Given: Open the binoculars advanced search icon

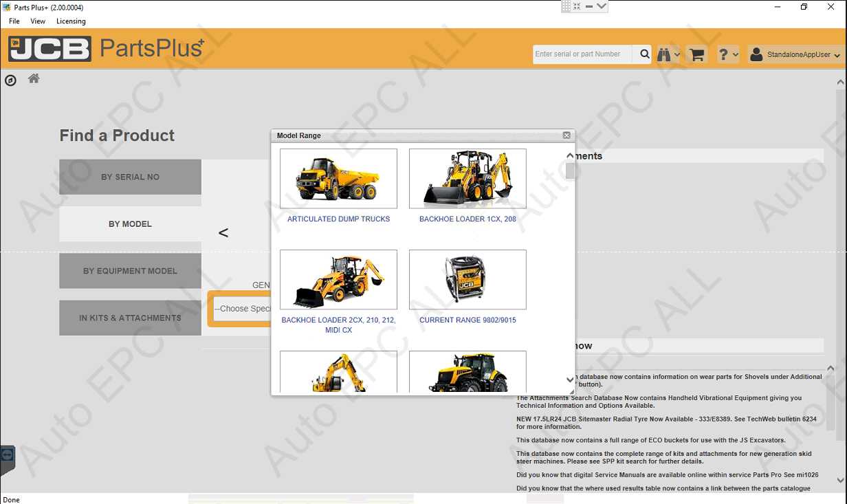Looking at the screenshot, I should 663,54.
